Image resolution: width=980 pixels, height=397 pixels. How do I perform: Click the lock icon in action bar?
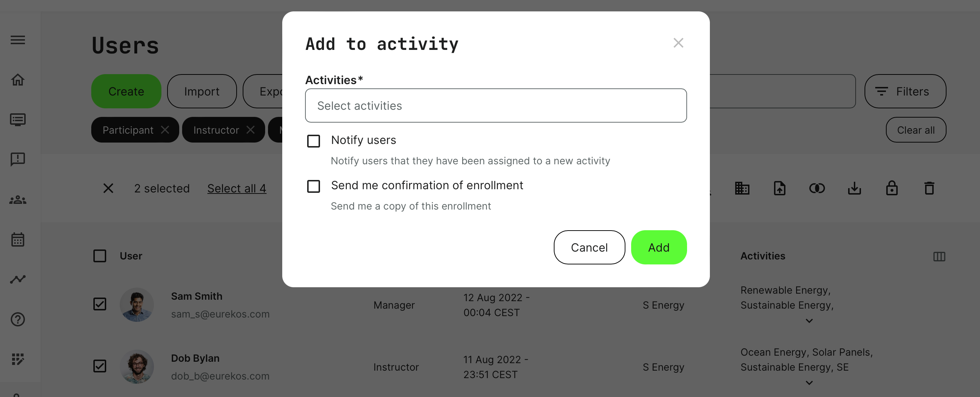pyautogui.click(x=892, y=188)
